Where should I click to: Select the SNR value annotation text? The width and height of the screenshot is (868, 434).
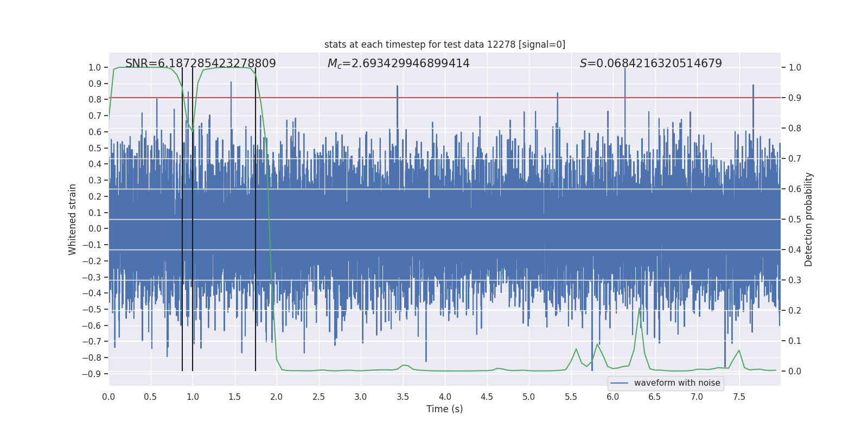click(x=200, y=63)
